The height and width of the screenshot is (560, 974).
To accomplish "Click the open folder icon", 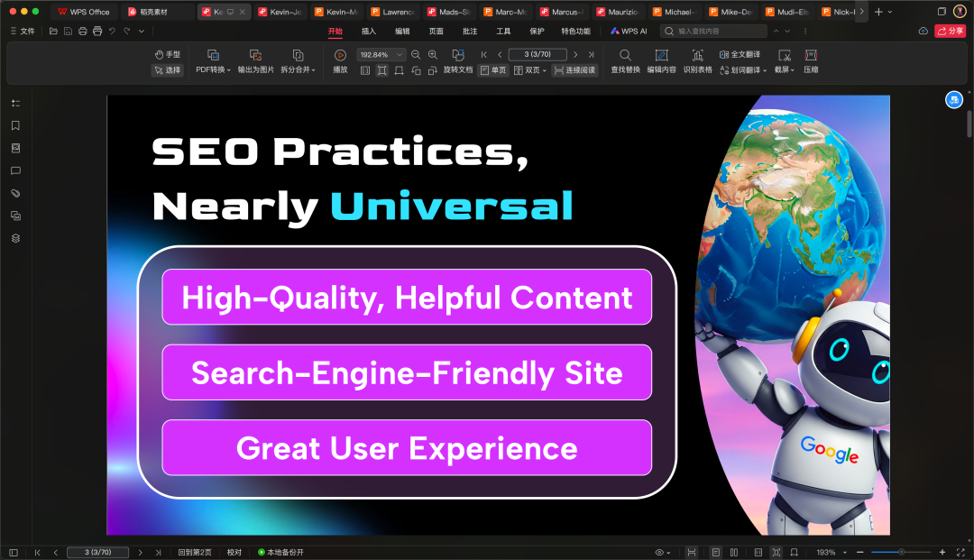I will [x=53, y=31].
